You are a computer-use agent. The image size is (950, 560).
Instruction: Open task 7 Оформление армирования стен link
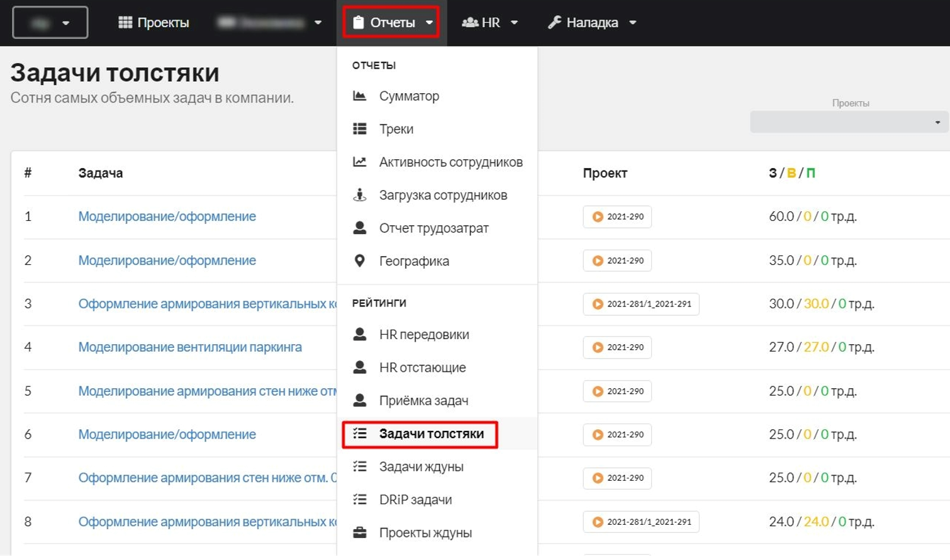click(x=207, y=478)
